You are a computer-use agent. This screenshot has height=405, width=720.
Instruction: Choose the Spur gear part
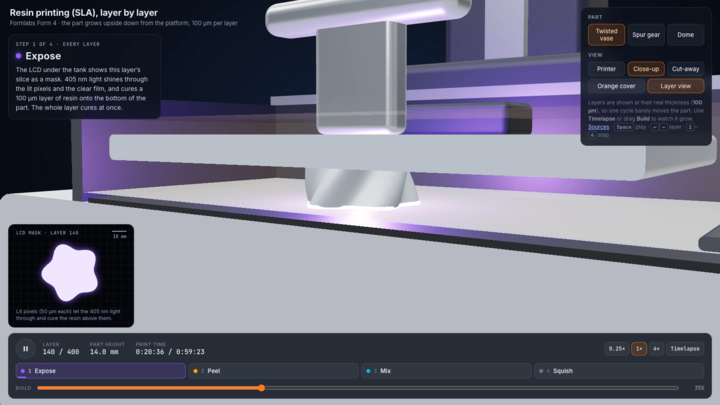coord(646,35)
